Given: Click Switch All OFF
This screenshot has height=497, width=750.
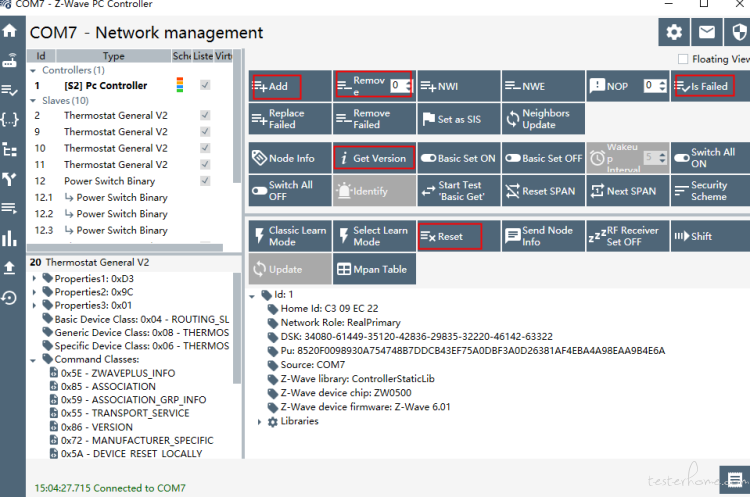Looking at the screenshot, I should (290, 190).
